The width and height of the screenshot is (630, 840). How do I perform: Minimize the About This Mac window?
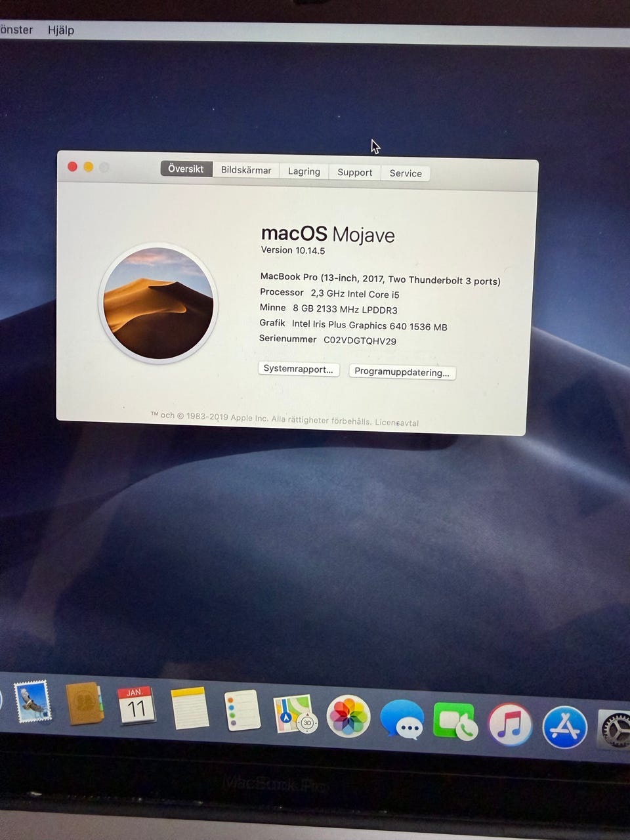[x=89, y=167]
